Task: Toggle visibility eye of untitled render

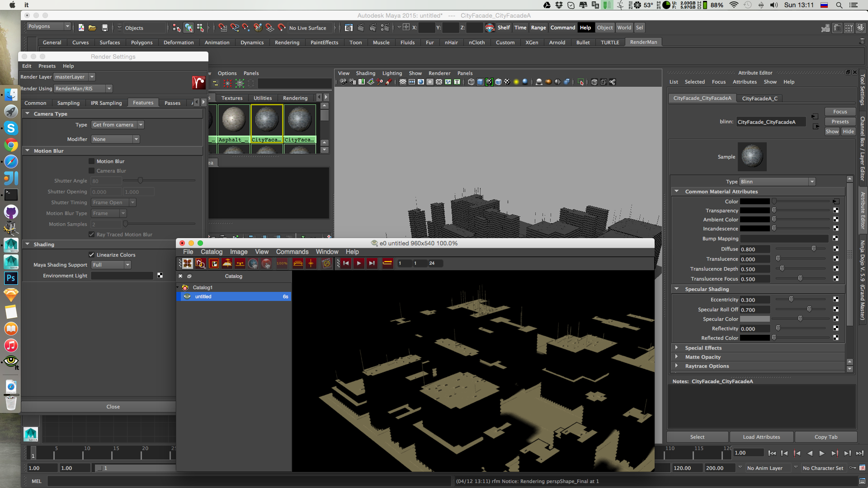Action: click(x=187, y=296)
